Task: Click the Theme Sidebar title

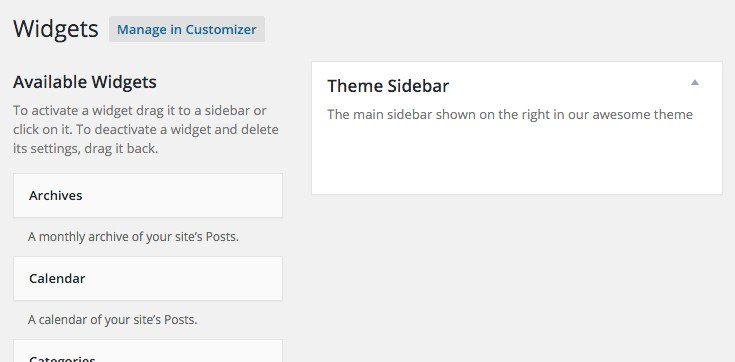Action: [x=388, y=86]
